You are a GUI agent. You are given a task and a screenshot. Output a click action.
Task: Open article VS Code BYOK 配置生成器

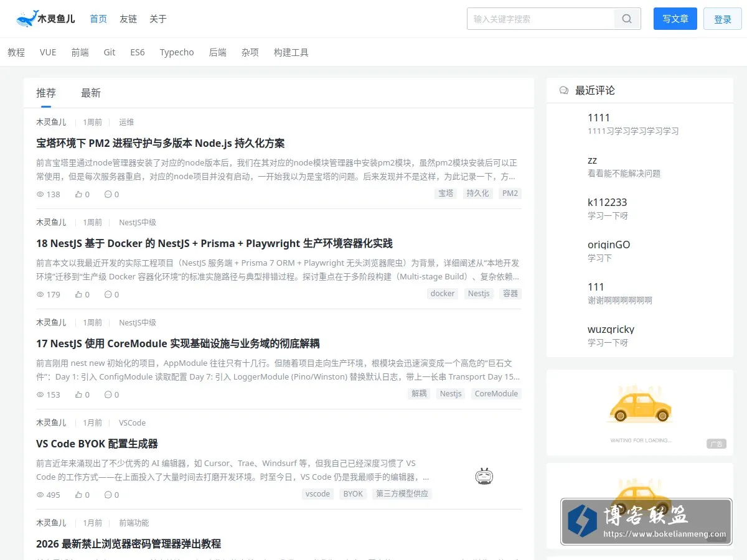coord(97,444)
